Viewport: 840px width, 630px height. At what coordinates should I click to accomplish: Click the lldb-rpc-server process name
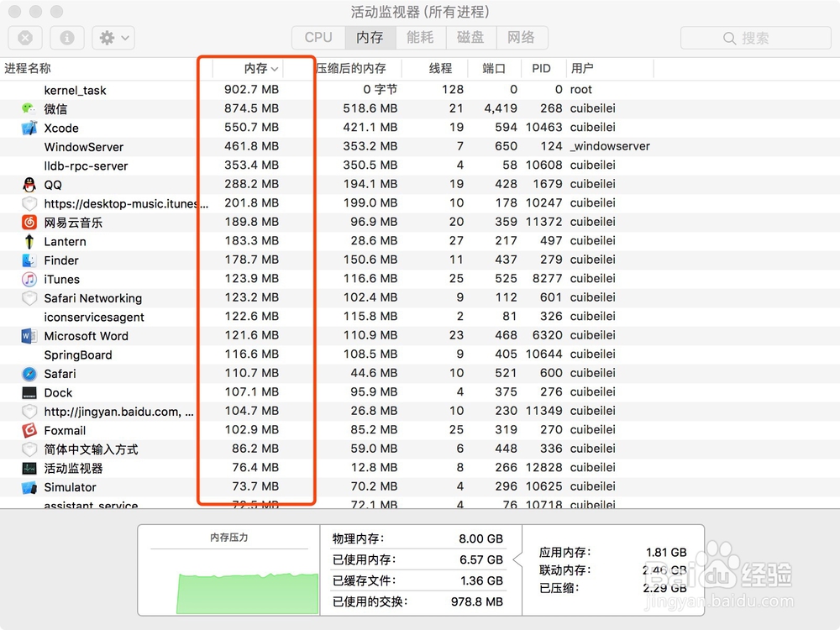pos(86,166)
